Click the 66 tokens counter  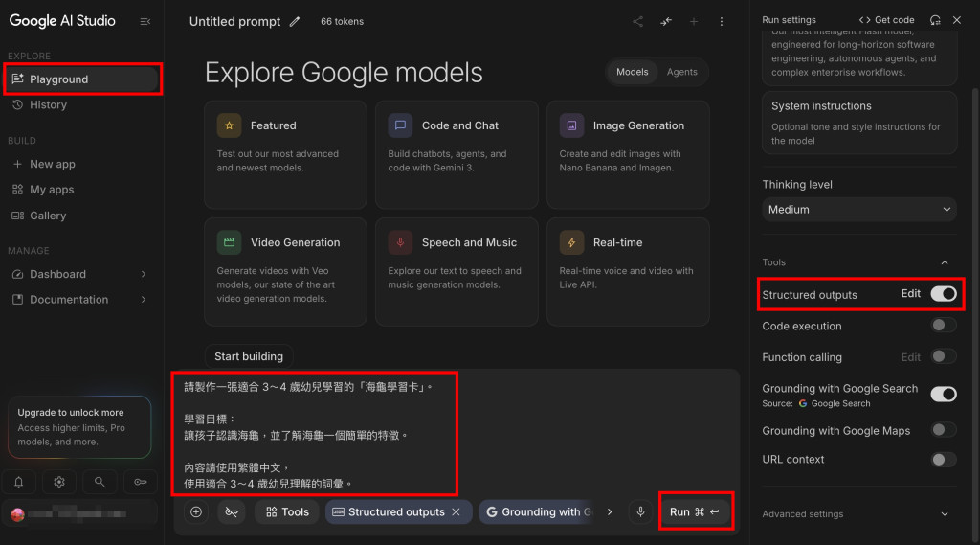tap(342, 21)
